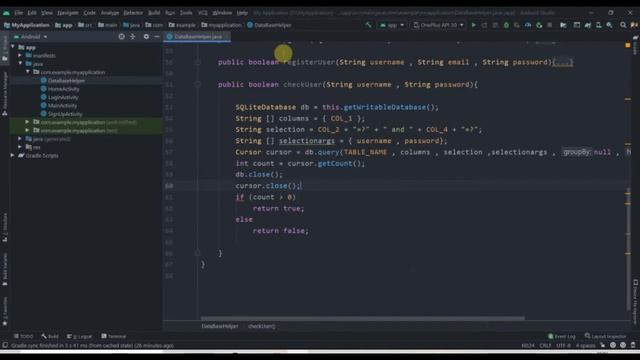Open the AVD Manager icon
This screenshot has width=640, height=360.
click(x=598, y=25)
